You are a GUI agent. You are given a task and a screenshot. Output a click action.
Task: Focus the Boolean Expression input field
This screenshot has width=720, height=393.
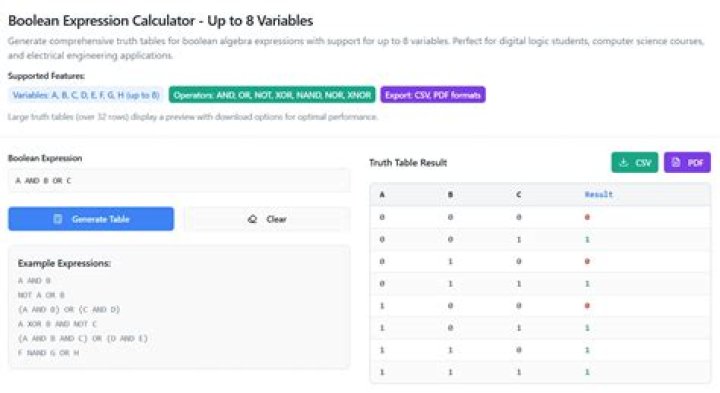click(179, 180)
